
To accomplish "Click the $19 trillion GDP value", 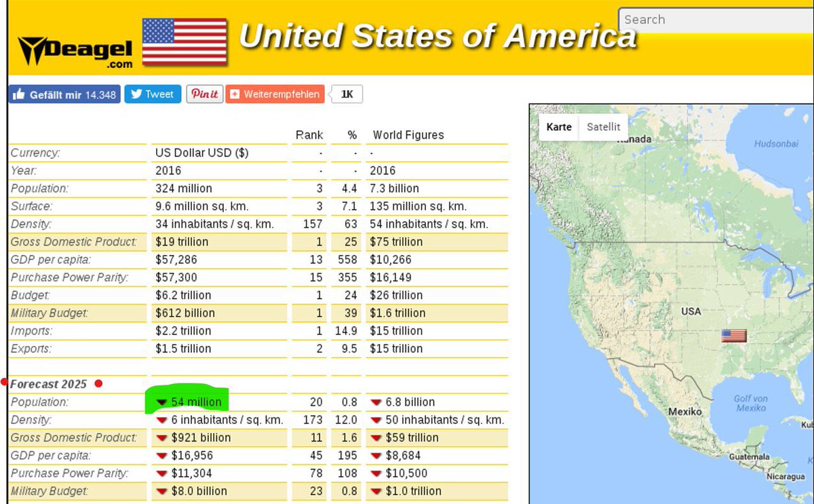I will 182,241.
